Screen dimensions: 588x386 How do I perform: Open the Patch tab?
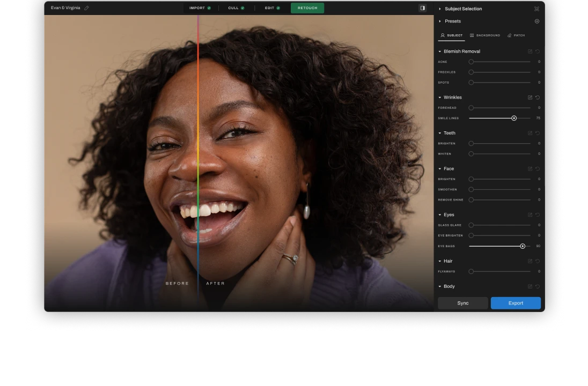pos(516,35)
